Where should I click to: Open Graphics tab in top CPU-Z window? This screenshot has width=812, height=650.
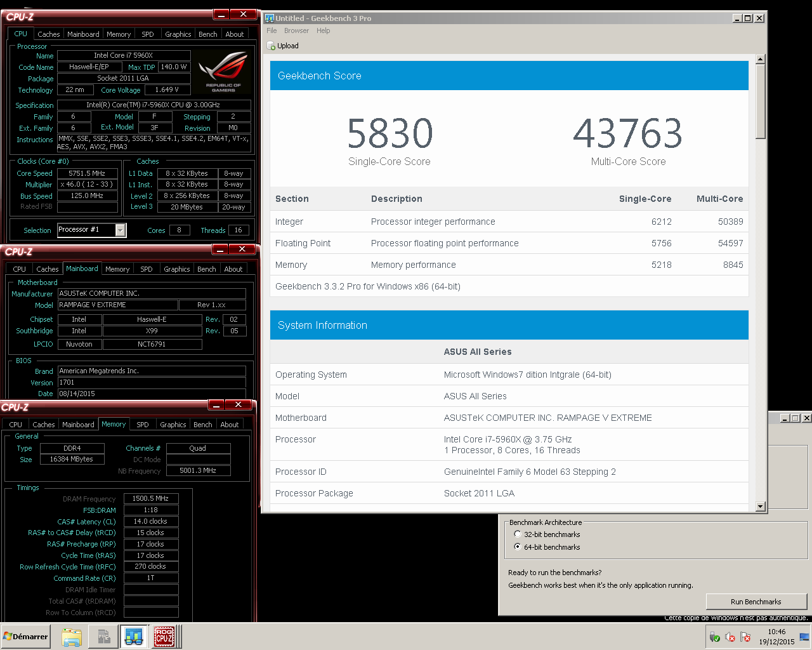[178, 34]
